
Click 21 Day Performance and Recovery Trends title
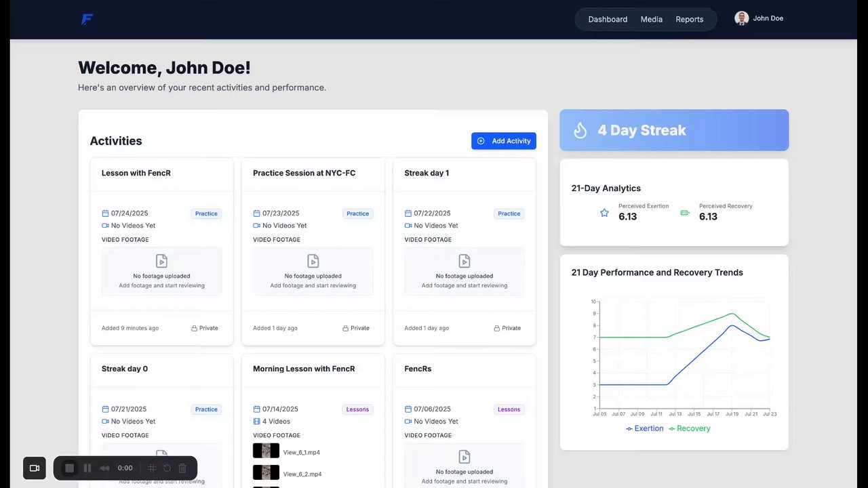point(657,272)
